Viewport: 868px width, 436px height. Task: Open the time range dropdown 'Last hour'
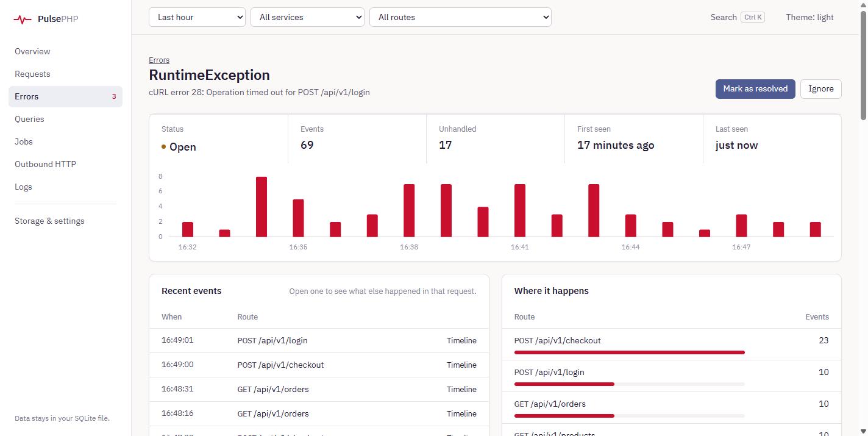[197, 17]
